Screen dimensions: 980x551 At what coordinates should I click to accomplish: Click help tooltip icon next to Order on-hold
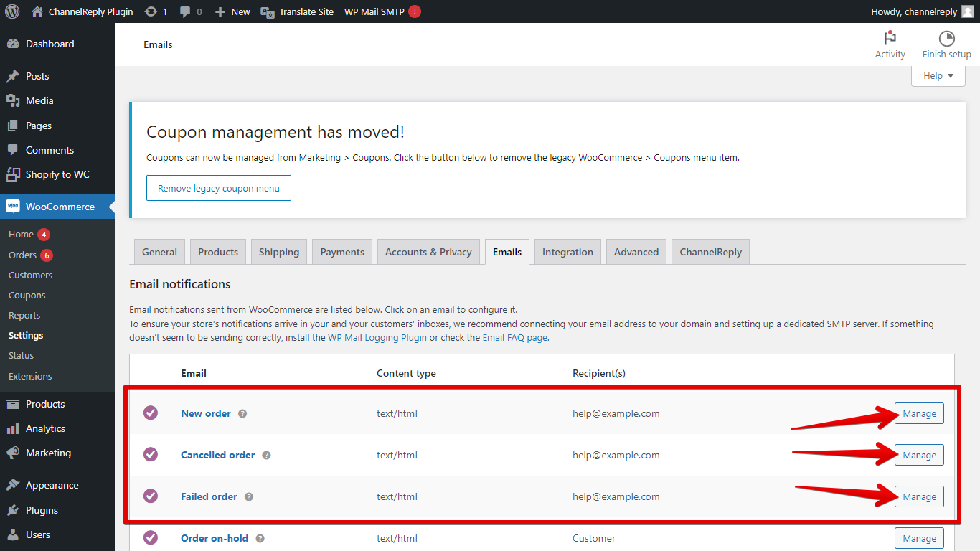(x=260, y=539)
